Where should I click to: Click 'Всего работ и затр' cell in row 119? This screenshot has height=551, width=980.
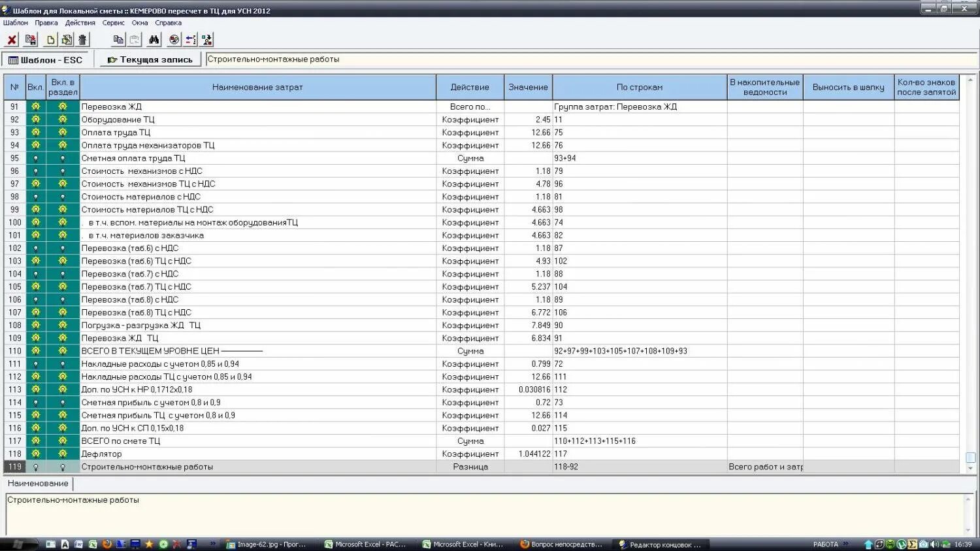[x=765, y=467]
